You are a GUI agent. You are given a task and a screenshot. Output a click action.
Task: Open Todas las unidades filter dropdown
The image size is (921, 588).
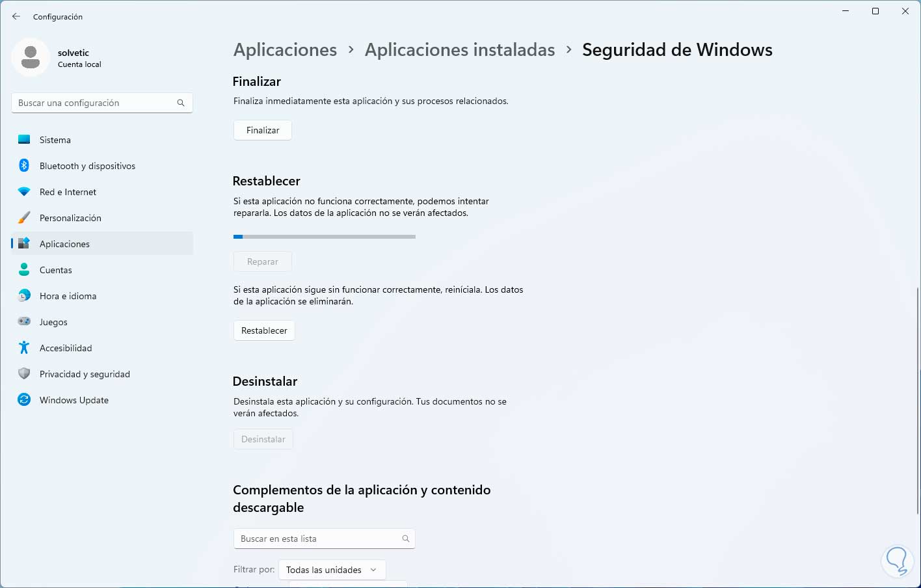coord(332,570)
